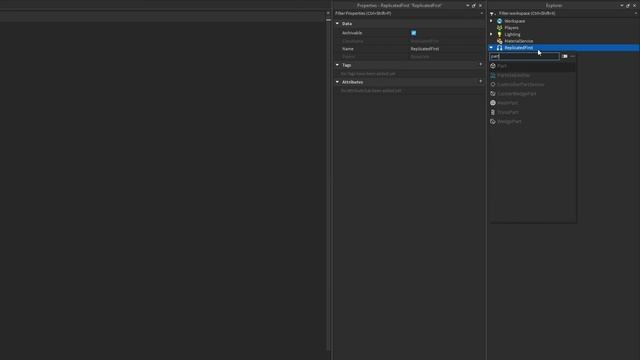Image resolution: width=640 pixels, height=360 pixels.
Task: Click the icon button right of insert search box
Action: pos(564,56)
